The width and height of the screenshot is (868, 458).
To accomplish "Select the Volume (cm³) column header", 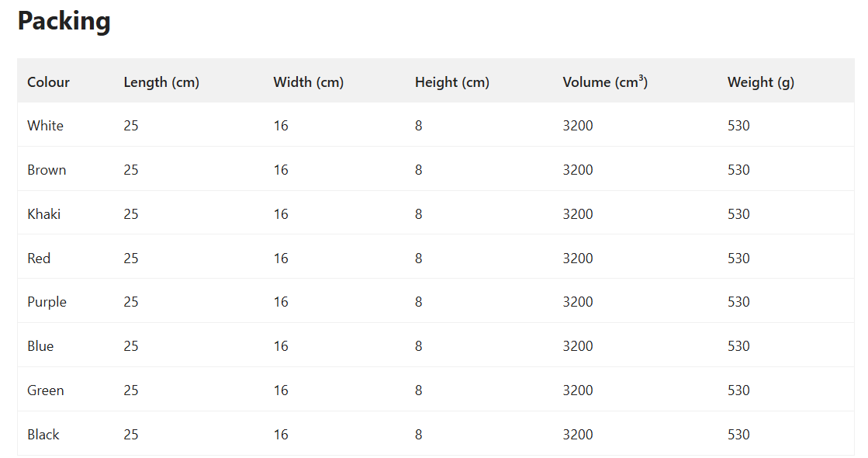I will pyautogui.click(x=605, y=82).
